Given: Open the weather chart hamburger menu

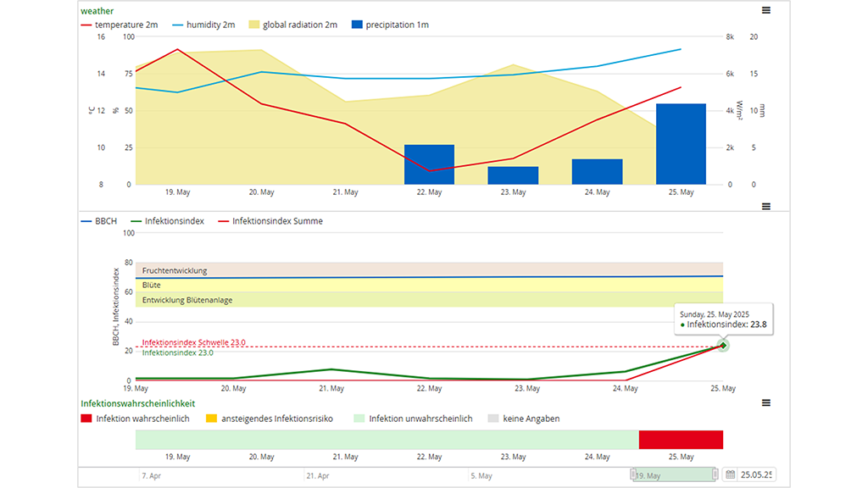Looking at the screenshot, I should [x=766, y=10].
